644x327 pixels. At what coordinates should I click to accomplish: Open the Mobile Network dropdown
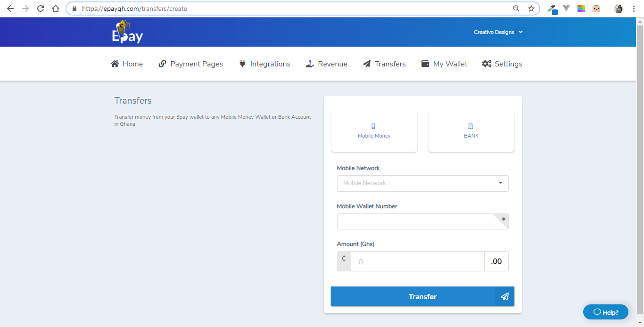click(x=422, y=183)
